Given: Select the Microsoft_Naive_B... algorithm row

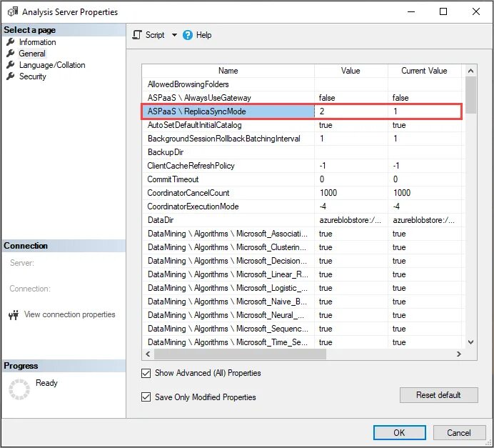Looking at the screenshot, I should tap(302, 302).
